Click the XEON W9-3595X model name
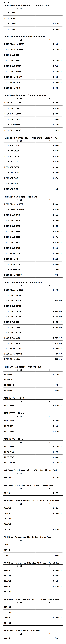Image resolution: width=66 pixels, height=644 pixels. pyautogui.click(x=12, y=145)
